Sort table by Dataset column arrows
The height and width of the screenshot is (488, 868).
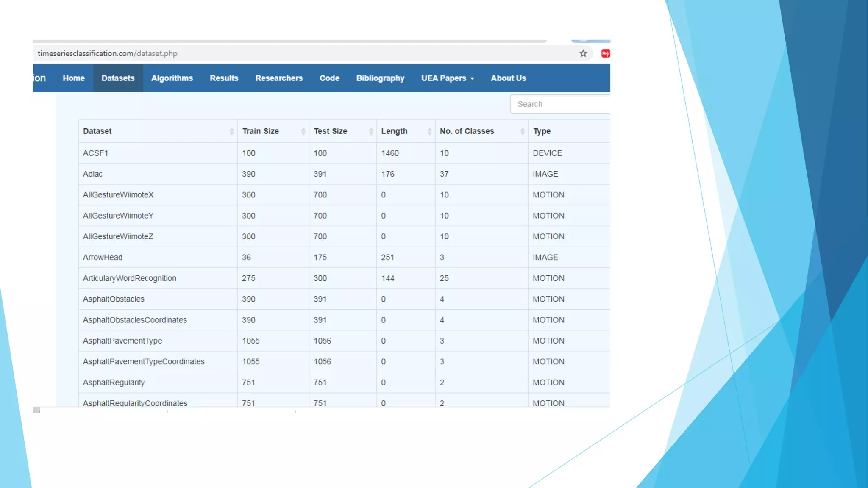(231, 131)
